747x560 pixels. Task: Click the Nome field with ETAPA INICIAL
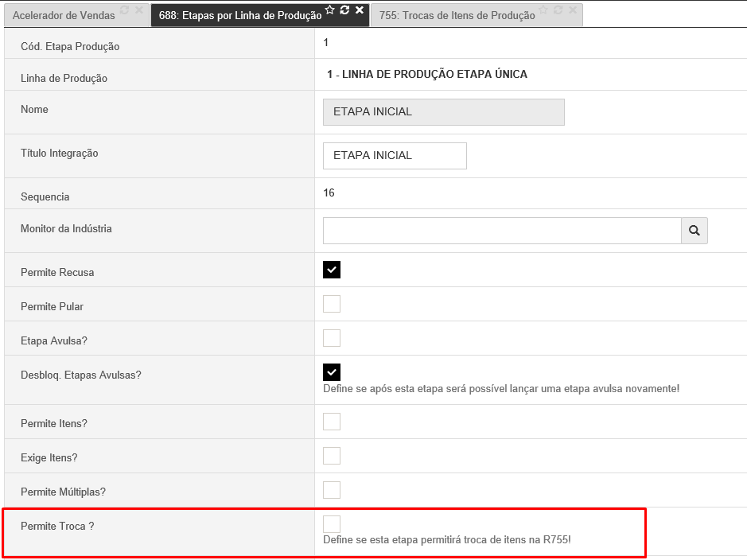coord(444,112)
